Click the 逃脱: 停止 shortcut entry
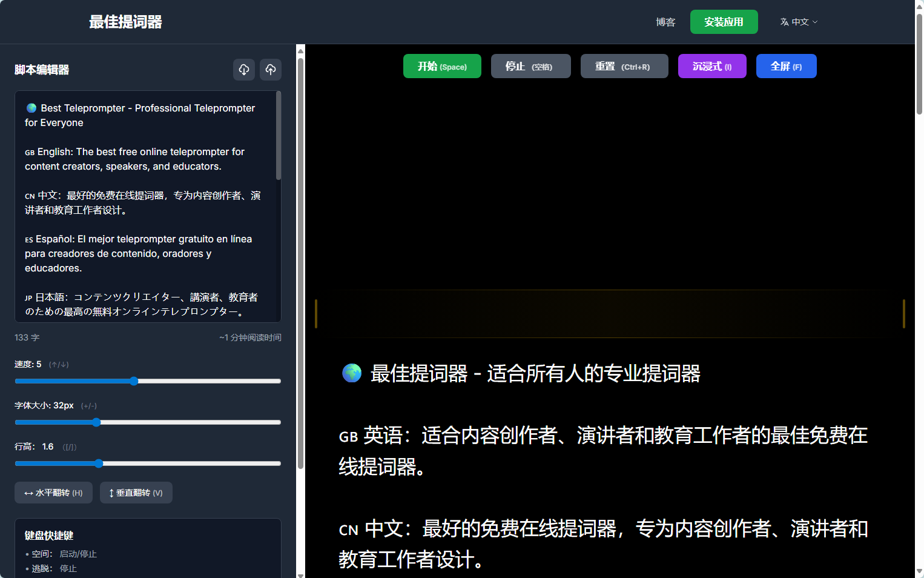 tap(51, 568)
